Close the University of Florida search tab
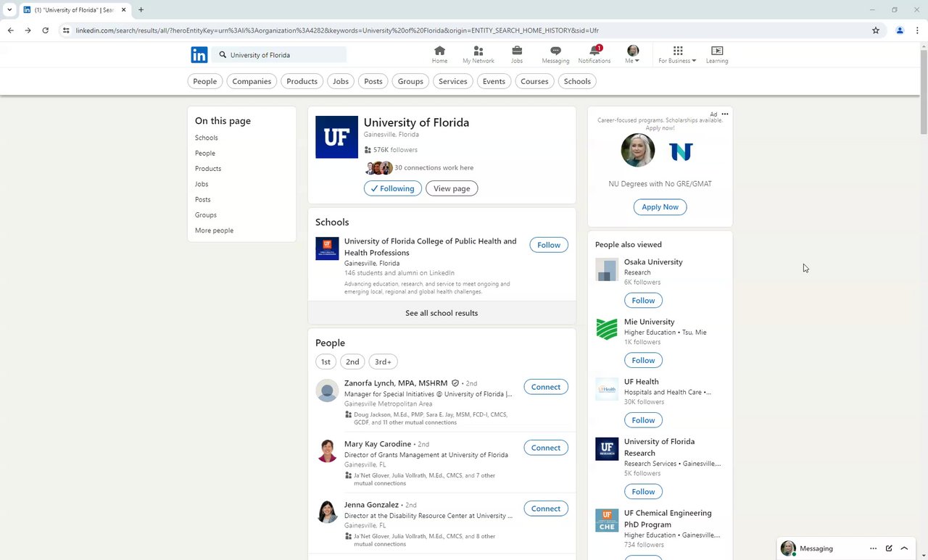 pos(124,10)
